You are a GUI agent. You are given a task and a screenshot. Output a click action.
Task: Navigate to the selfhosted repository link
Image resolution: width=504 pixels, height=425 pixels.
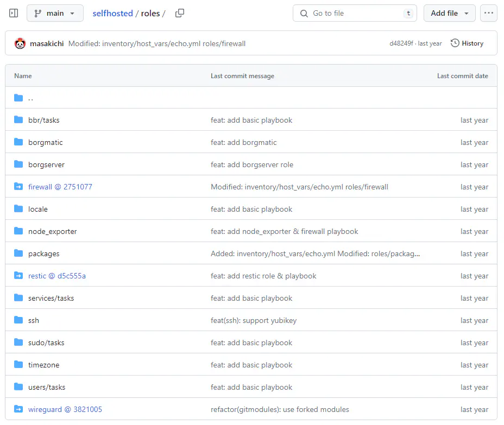click(112, 13)
